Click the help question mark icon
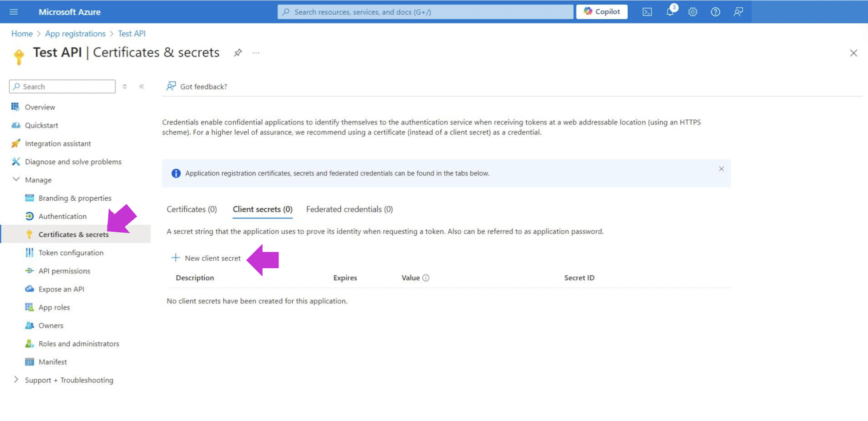This screenshot has width=868, height=421. (x=715, y=12)
